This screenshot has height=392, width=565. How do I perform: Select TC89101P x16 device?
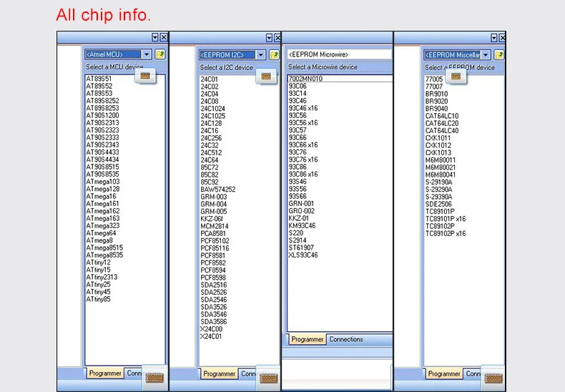coord(446,219)
